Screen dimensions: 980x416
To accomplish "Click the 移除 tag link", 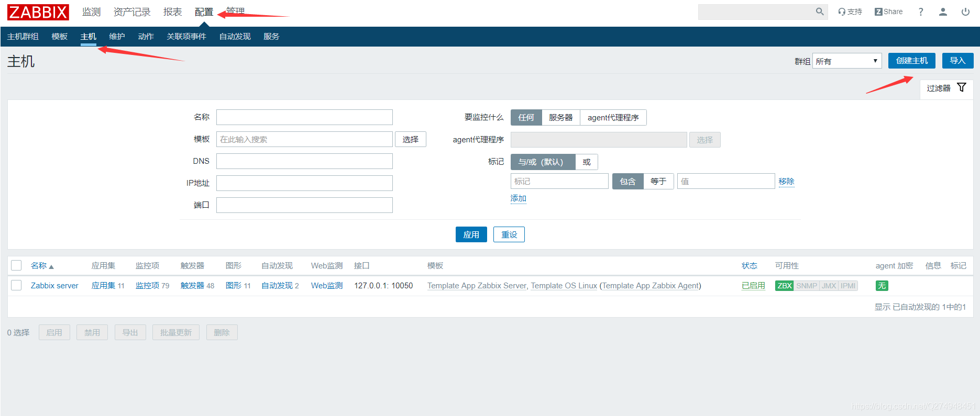I will coord(786,182).
